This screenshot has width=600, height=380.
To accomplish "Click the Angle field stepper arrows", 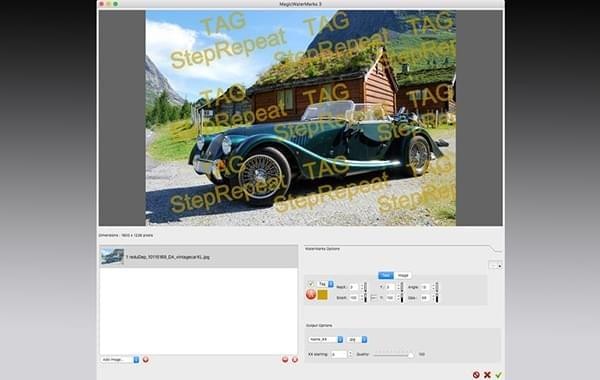I will point(433,287).
